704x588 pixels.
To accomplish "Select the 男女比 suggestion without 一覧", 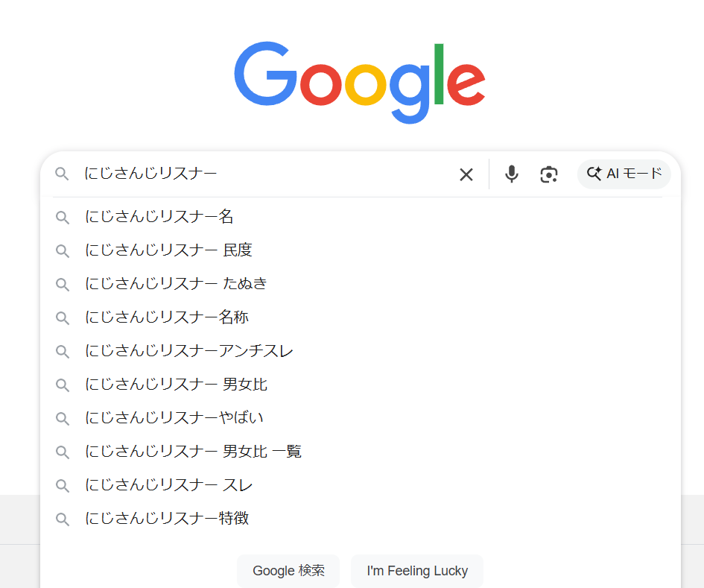I will tap(176, 385).
